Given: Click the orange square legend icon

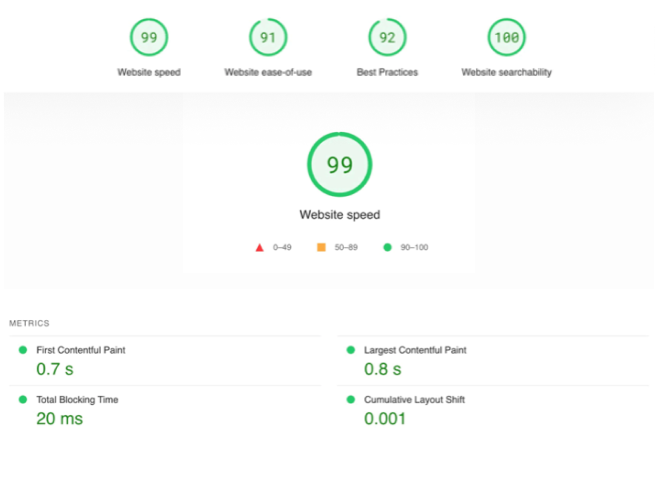Looking at the screenshot, I should pyautogui.click(x=321, y=246).
